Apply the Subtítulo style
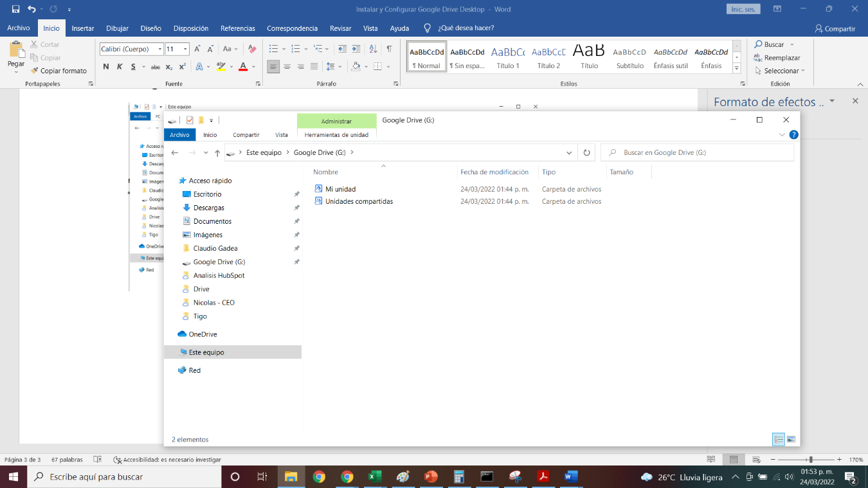The height and width of the screenshot is (488, 868). click(x=629, y=57)
